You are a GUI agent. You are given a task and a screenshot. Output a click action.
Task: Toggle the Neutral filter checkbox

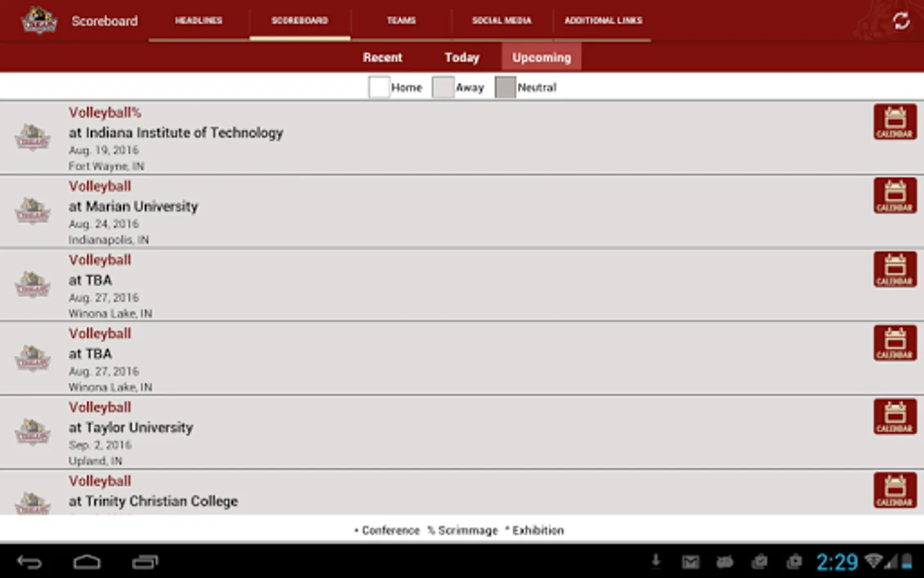click(x=506, y=87)
